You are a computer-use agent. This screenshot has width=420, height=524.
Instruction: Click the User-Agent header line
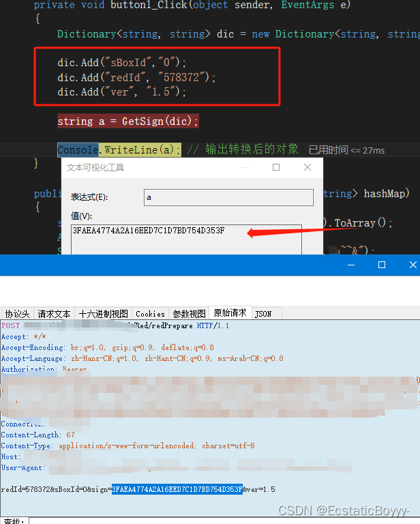pos(22,468)
